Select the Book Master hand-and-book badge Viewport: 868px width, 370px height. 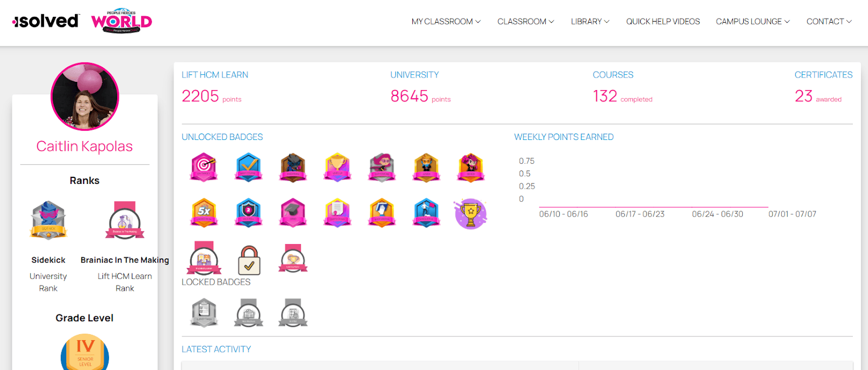382,213
